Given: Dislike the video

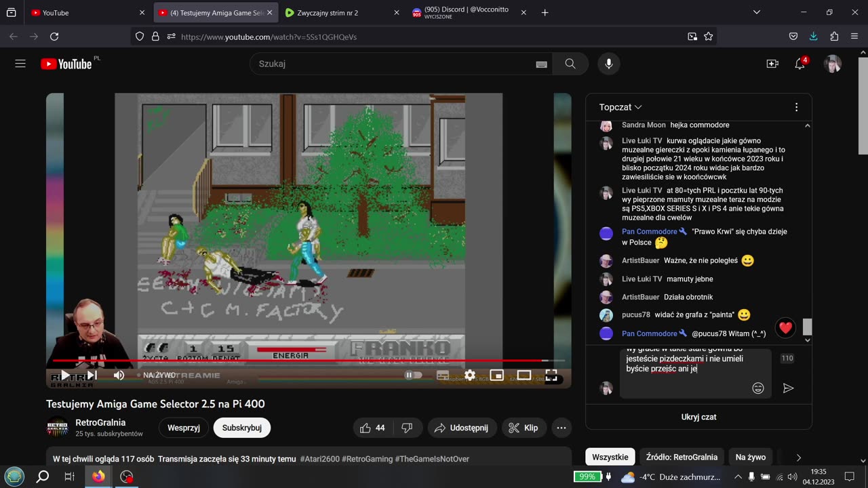Looking at the screenshot, I should (407, 428).
